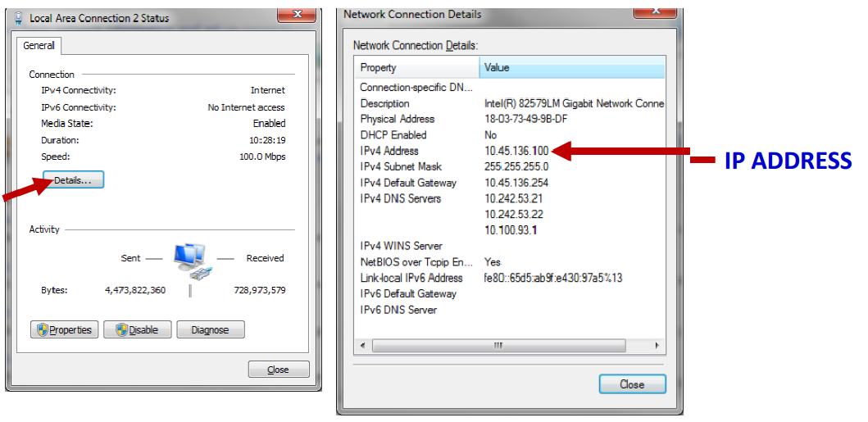Select the Connection-specific DN... row

(510, 88)
